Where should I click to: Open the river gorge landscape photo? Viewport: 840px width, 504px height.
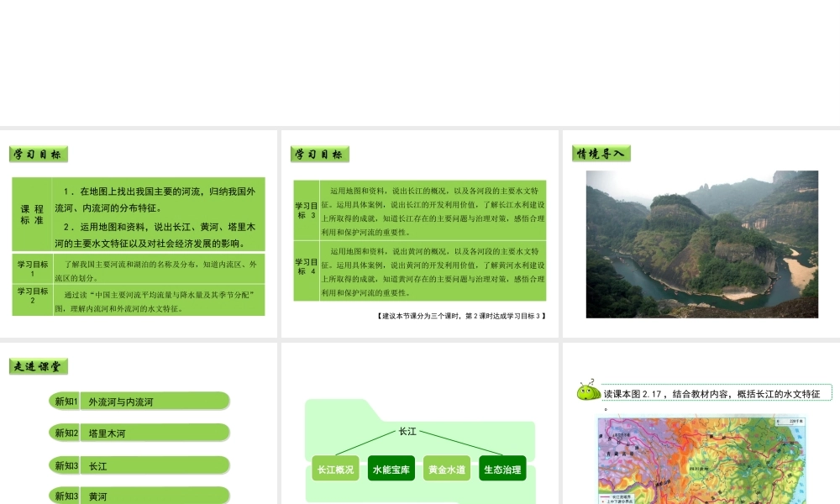[x=701, y=244]
